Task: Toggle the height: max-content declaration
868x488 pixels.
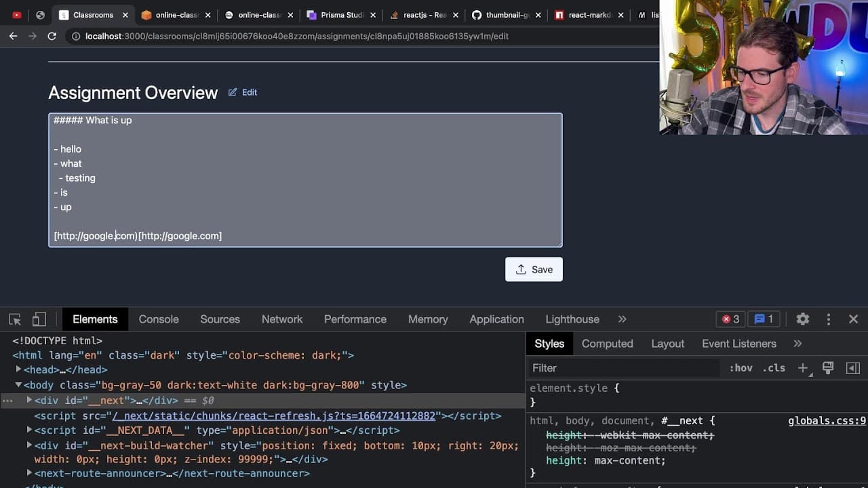Action: pyautogui.click(x=606, y=461)
